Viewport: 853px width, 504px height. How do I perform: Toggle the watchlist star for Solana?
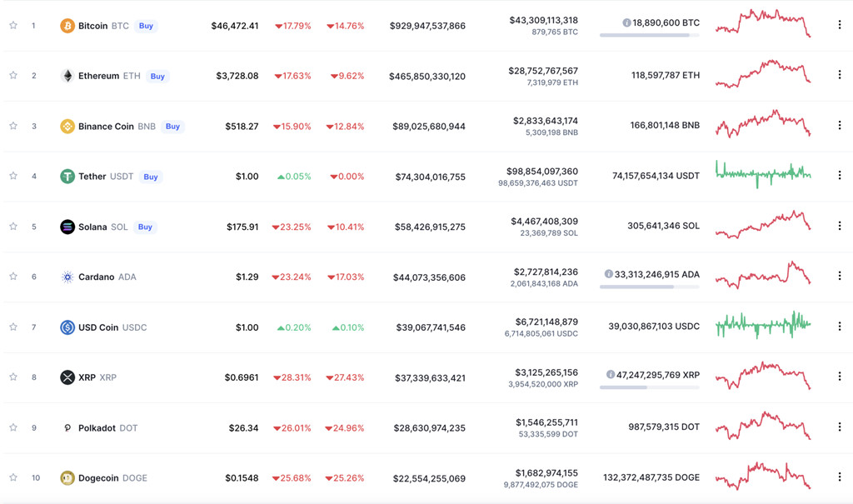13,227
